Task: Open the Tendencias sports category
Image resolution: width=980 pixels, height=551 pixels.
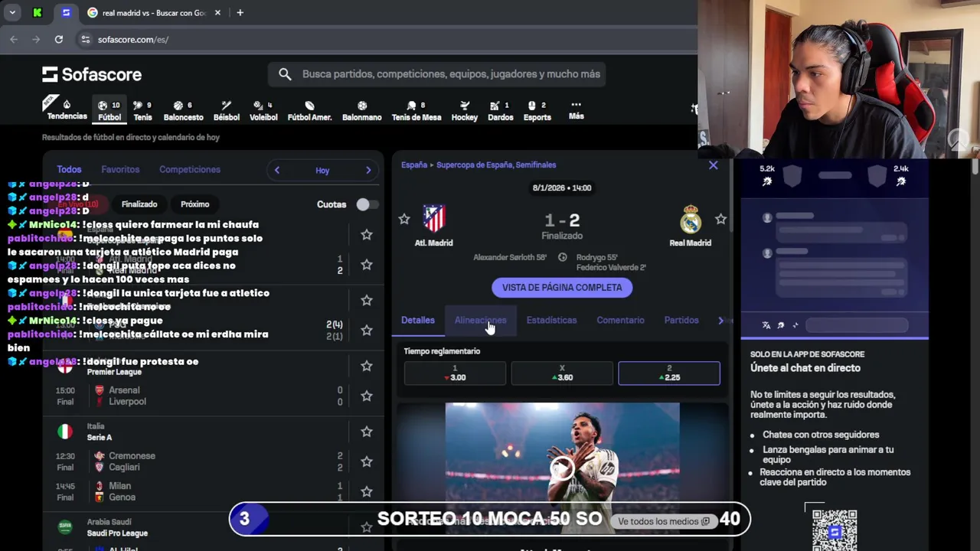Action: 67,110
